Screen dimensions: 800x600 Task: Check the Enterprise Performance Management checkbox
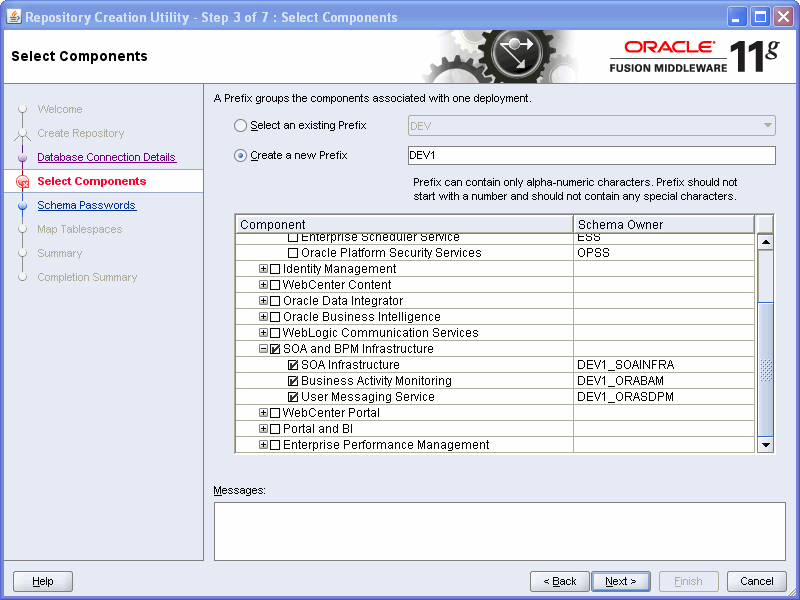pos(275,445)
